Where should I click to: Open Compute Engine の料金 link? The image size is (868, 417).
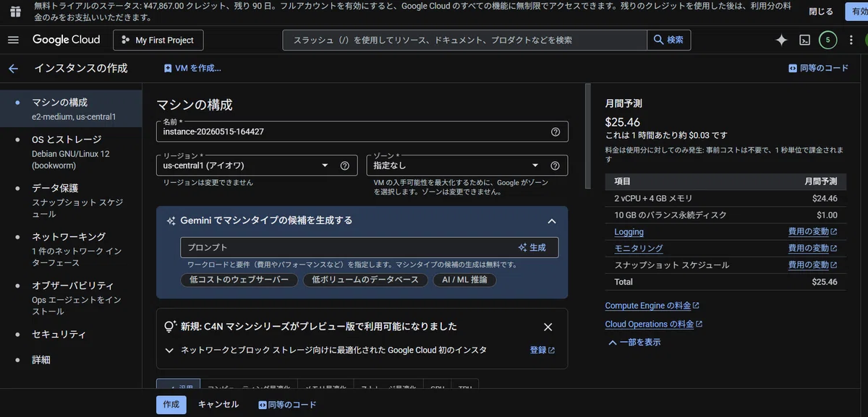652,306
